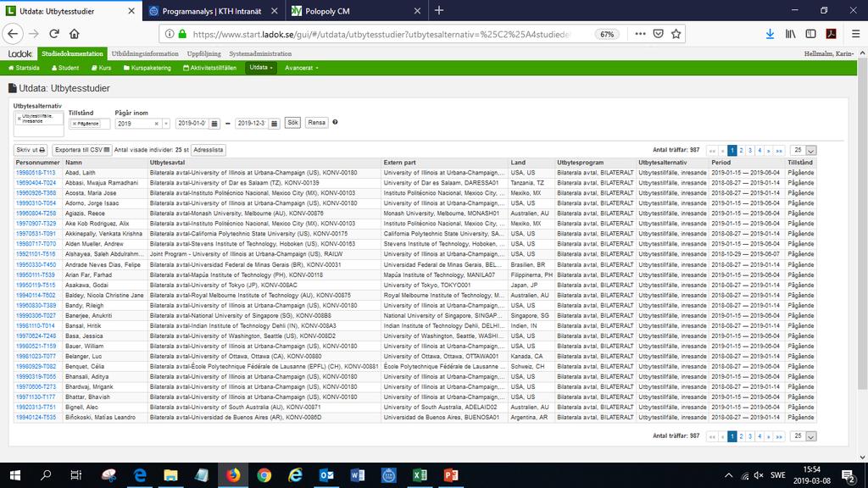Open personnummer link for Bignell, Alec
Screen dimensions: 868x488
36,408
